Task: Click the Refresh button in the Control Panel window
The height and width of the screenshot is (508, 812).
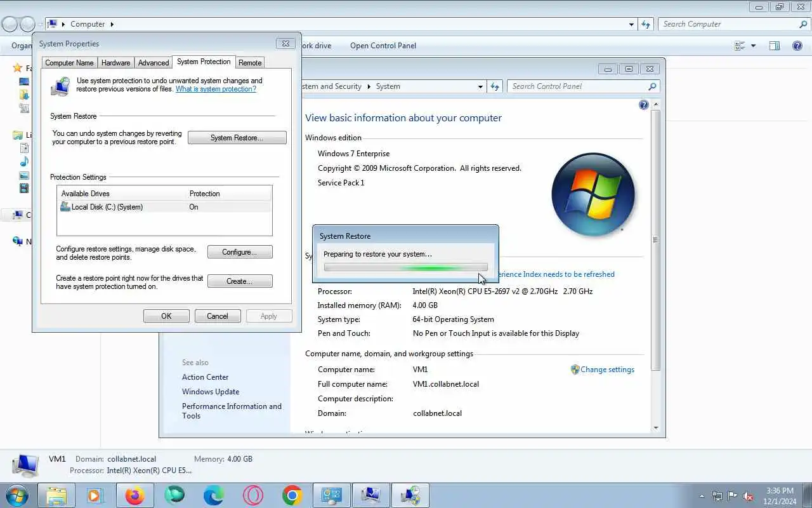Action: click(495, 86)
